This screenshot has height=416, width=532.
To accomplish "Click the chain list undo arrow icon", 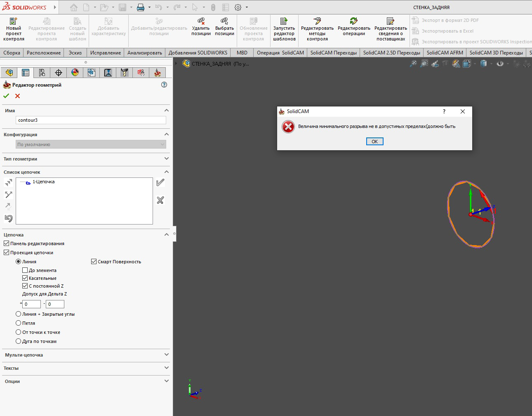I will (x=9, y=218).
